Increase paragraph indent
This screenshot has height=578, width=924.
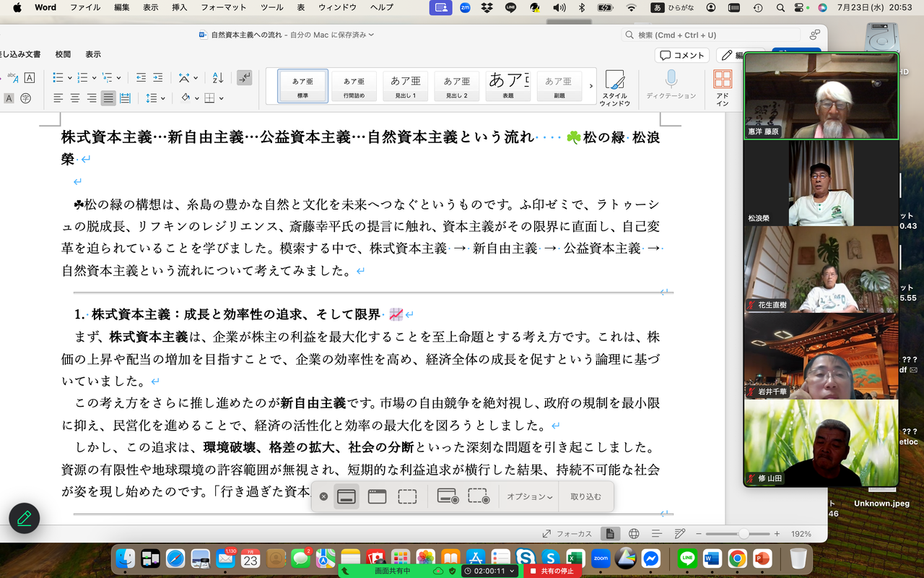tap(158, 78)
